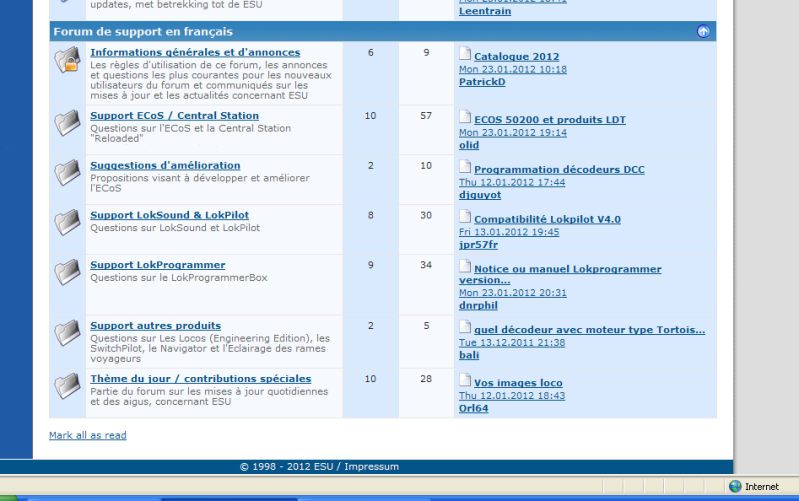View jpr57fr user profile

pos(478,245)
